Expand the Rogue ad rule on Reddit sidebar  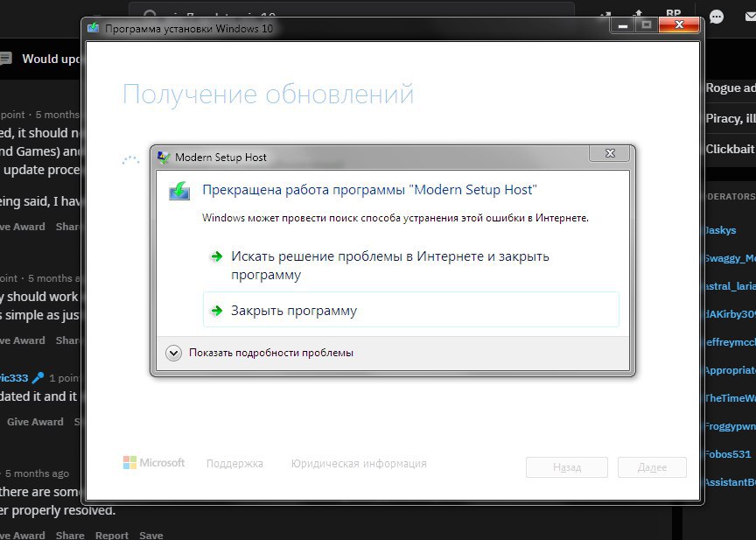pyautogui.click(x=731, y=88)
